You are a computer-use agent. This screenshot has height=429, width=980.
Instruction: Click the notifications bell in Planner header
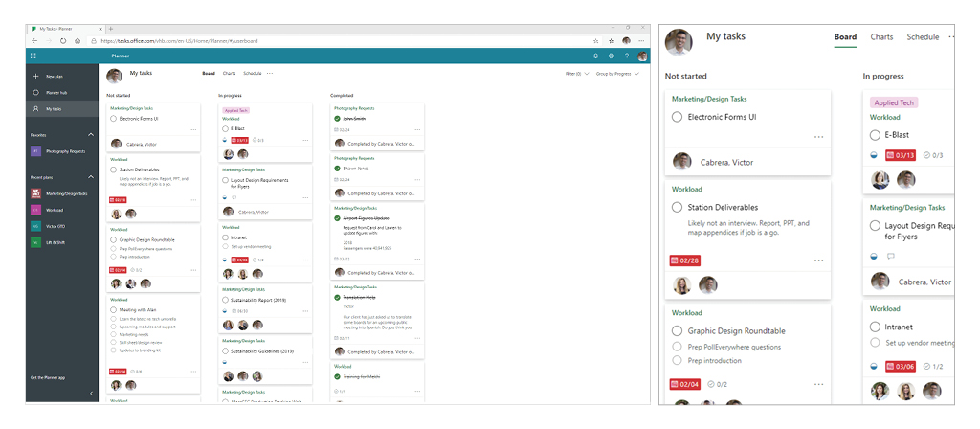point(595,56)
